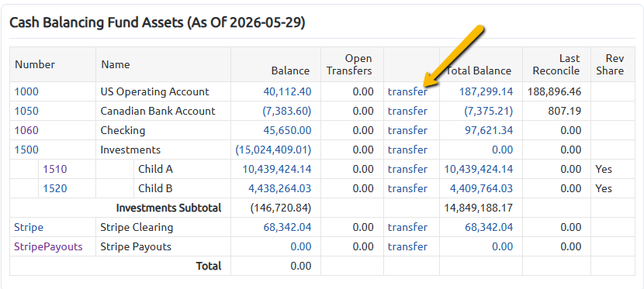644x289 pixels.
Task: Open Investments balance (15,024,409.01)
Action: 273,150
